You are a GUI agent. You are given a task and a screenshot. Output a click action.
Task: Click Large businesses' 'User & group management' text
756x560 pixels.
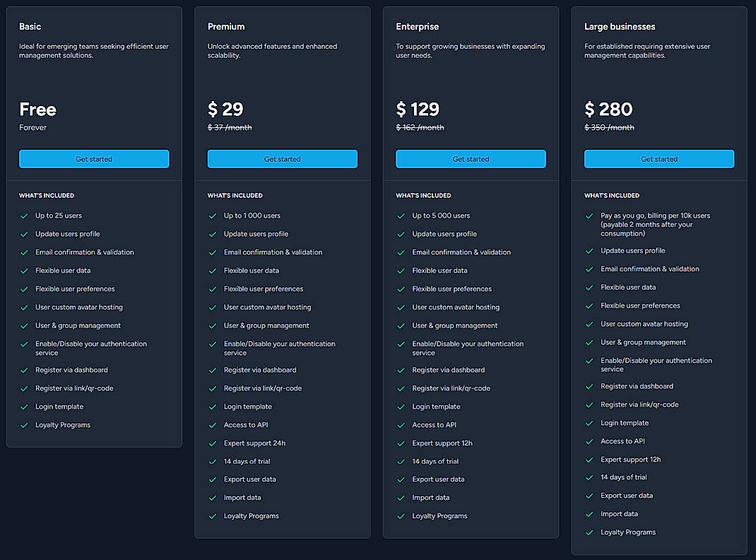[643, 342]
